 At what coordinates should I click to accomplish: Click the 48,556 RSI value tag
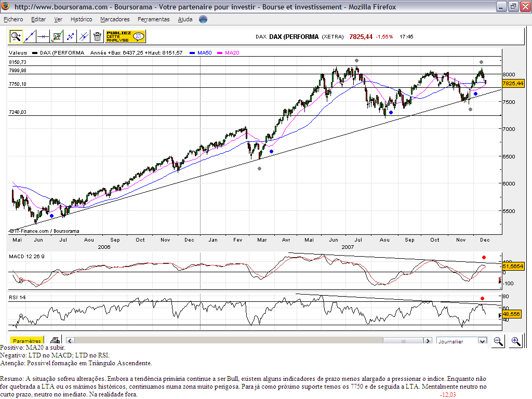512,314
